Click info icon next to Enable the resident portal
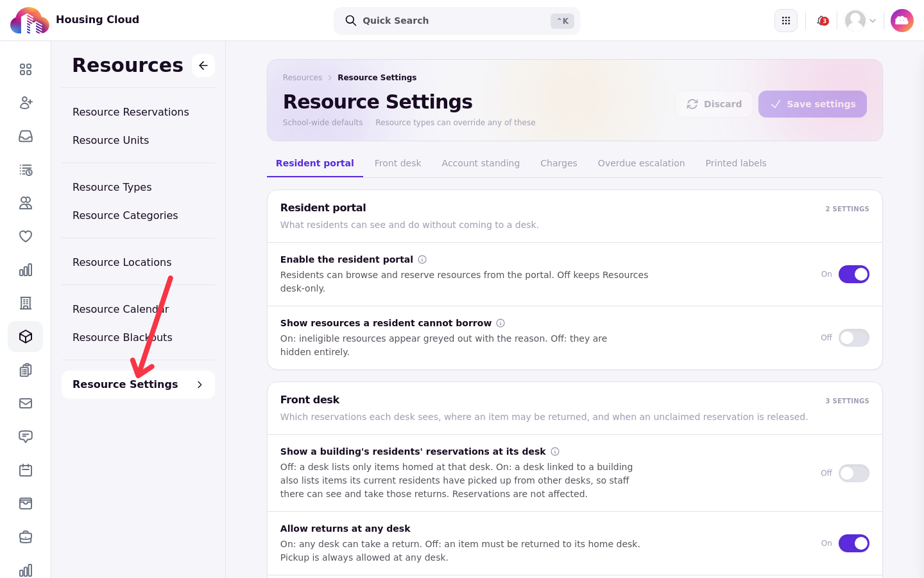Viewport: 924px width, 578px height. coord(422,259)
